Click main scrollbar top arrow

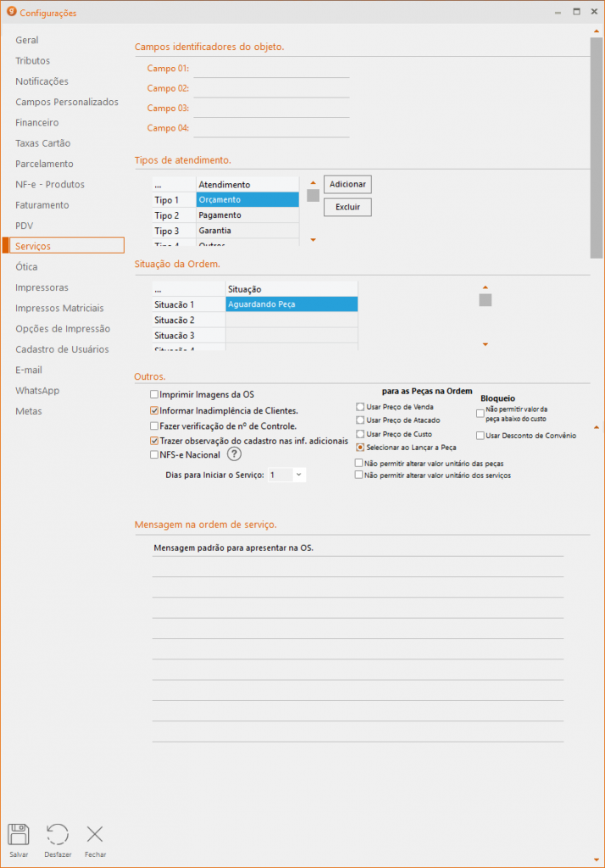click(x=597, y=31)
